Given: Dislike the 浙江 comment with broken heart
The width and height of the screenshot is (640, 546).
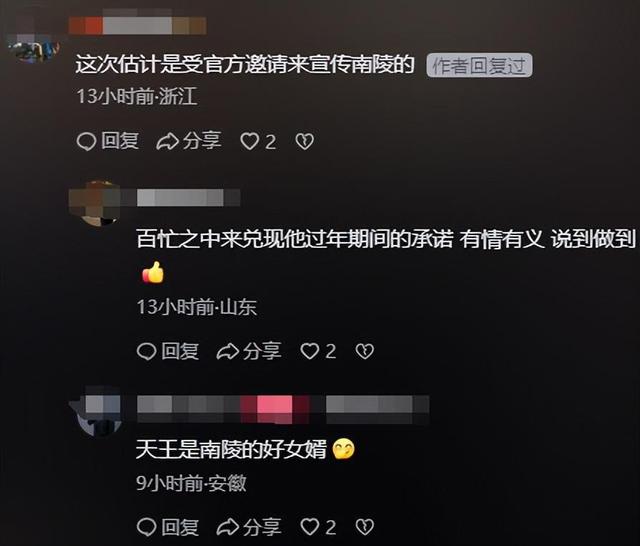Looking at the screenshot, I should [x=304, y=142].
